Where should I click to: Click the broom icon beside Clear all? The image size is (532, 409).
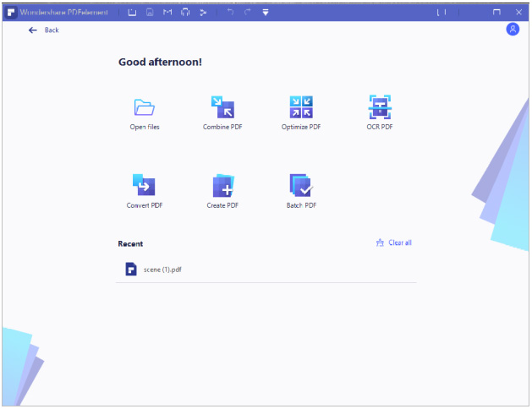380,243
